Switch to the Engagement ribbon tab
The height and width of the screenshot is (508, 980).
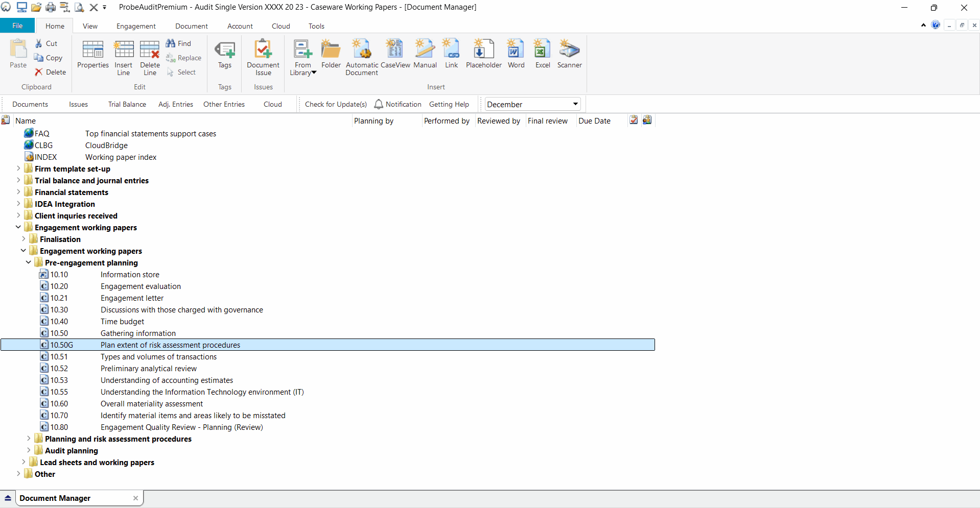[x=136, y=26]
